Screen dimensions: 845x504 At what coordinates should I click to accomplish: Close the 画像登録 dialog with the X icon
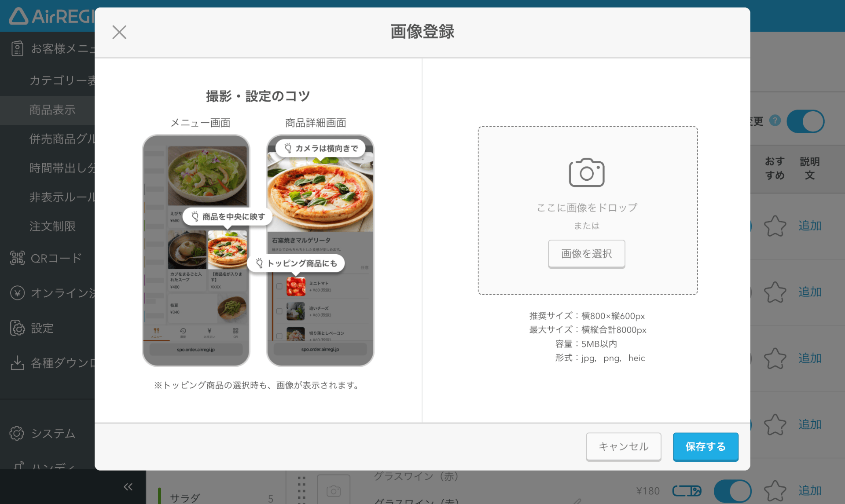[119, 32]
